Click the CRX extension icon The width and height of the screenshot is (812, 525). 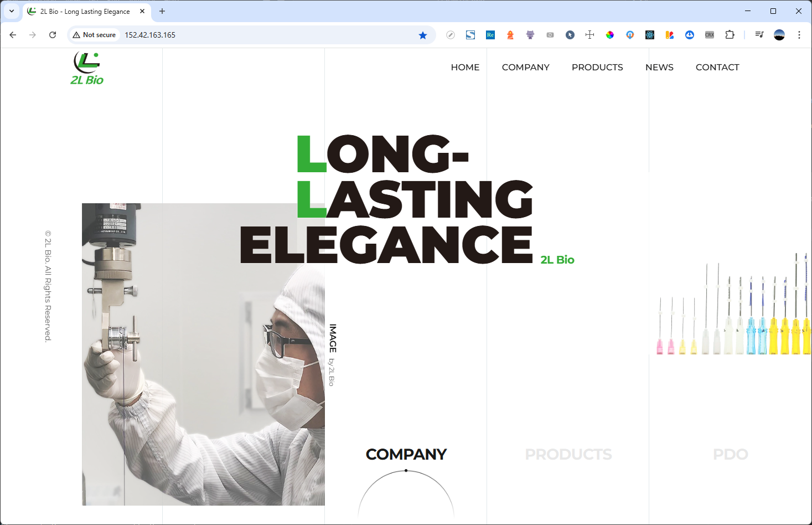coord(710,35)
